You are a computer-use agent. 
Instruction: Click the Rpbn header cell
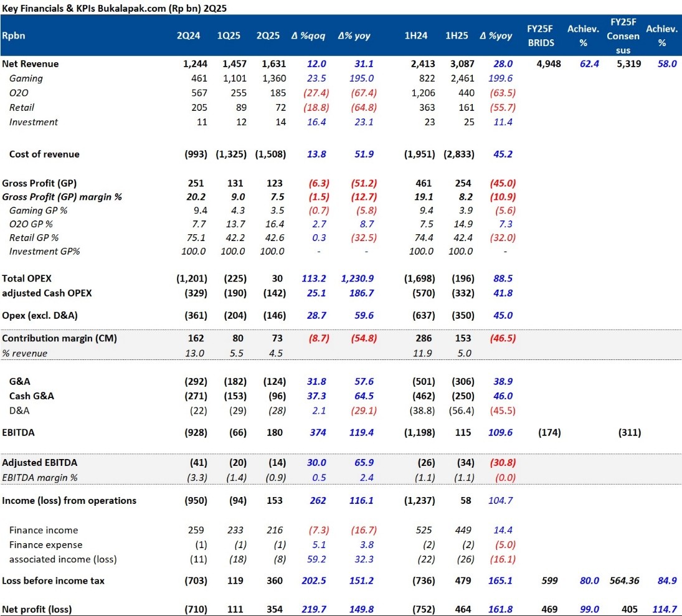coord(14,36)
